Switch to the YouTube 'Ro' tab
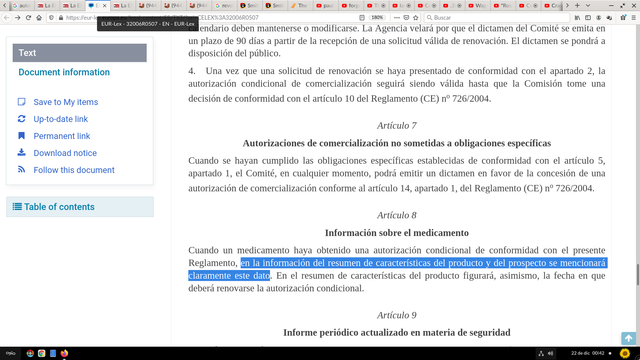 (502, 5)
